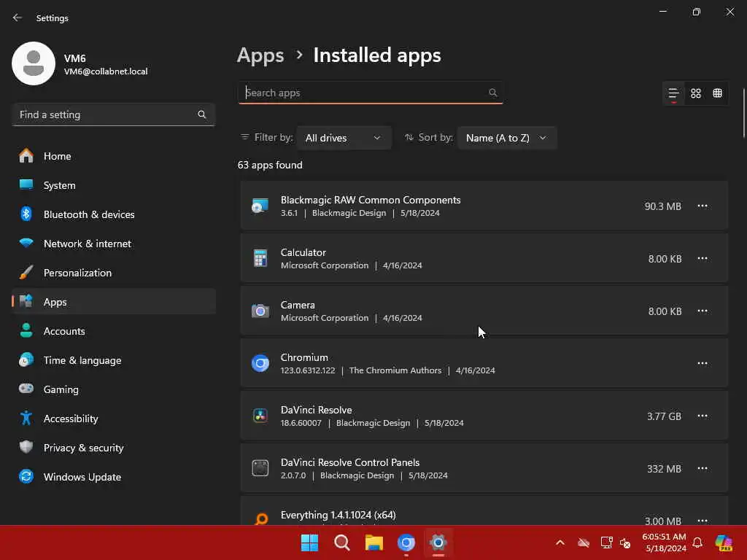This screenshot has height=560, width=747.
Task: Show hidden system tray icons
Action: (x=560, y=542)
